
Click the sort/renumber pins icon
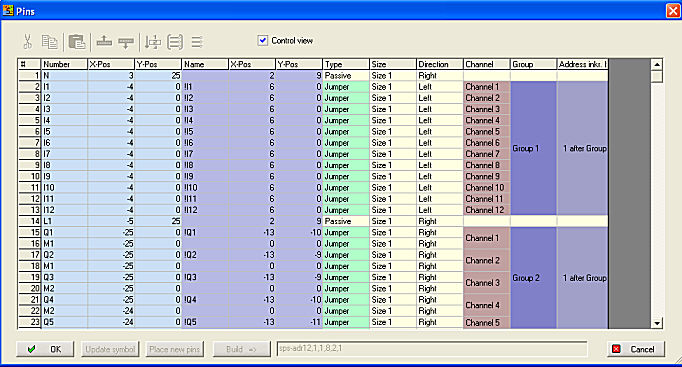(x=153, y=42)
